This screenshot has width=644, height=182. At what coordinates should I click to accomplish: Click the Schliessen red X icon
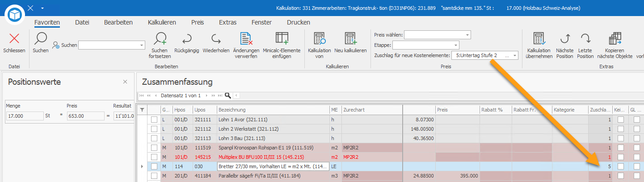14,38
